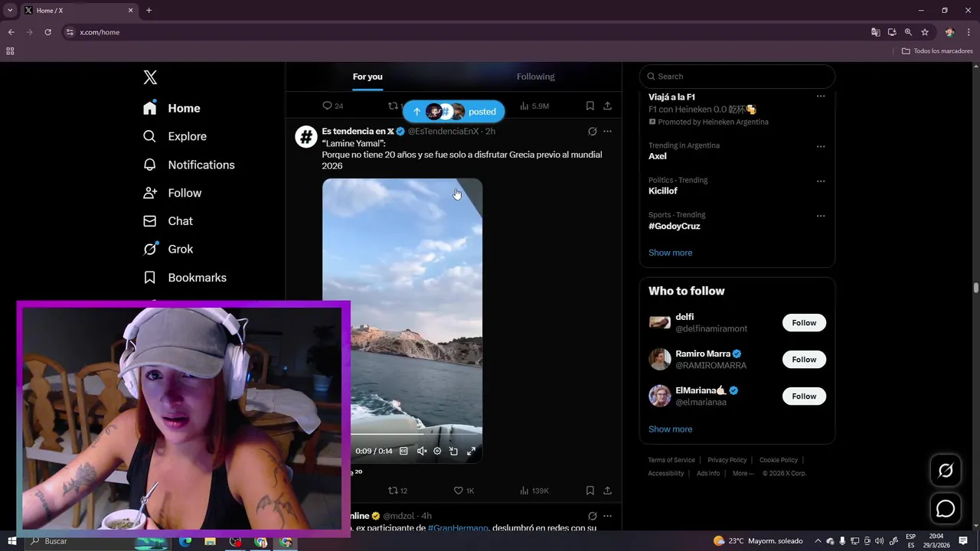Open Es tendencia en X profile avatar
Image resolution: width=980 pixels, height=551 pixels.
(306, 137)
